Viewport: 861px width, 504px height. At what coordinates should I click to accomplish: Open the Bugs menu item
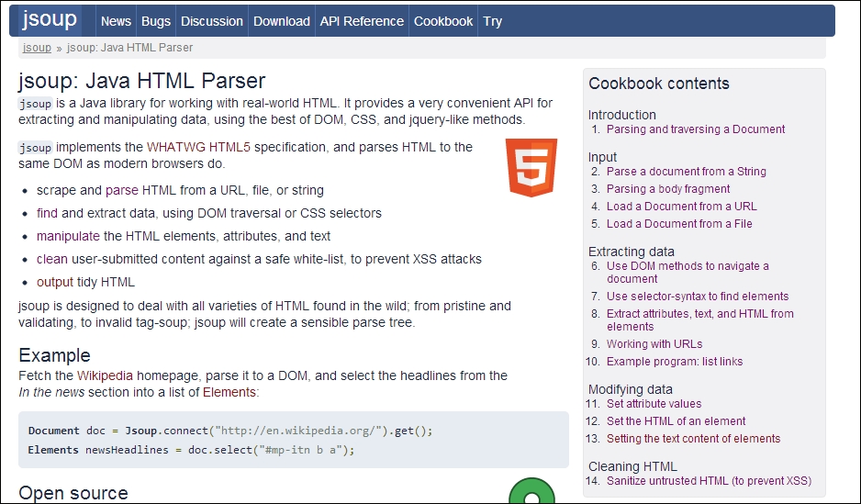(x=156, y=21)
